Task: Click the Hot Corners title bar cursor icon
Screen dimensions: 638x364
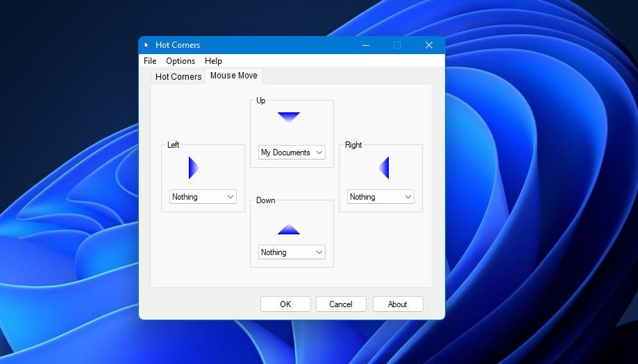Action: (146, 45)
